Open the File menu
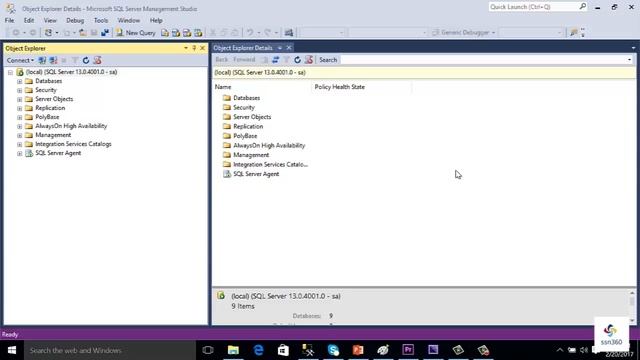Image resolution: width=640 pixels, height=360 pixels. coord(9,20)
